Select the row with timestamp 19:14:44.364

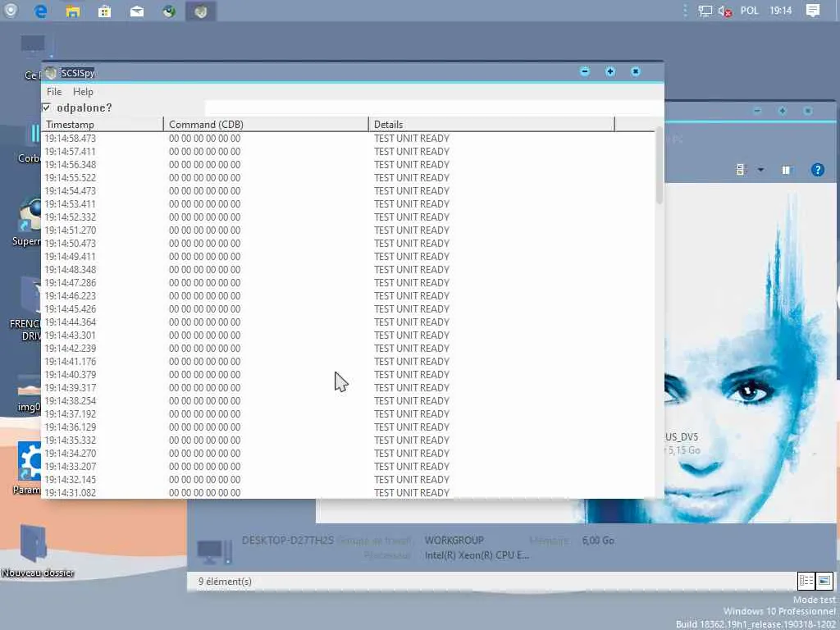(348, 322)
